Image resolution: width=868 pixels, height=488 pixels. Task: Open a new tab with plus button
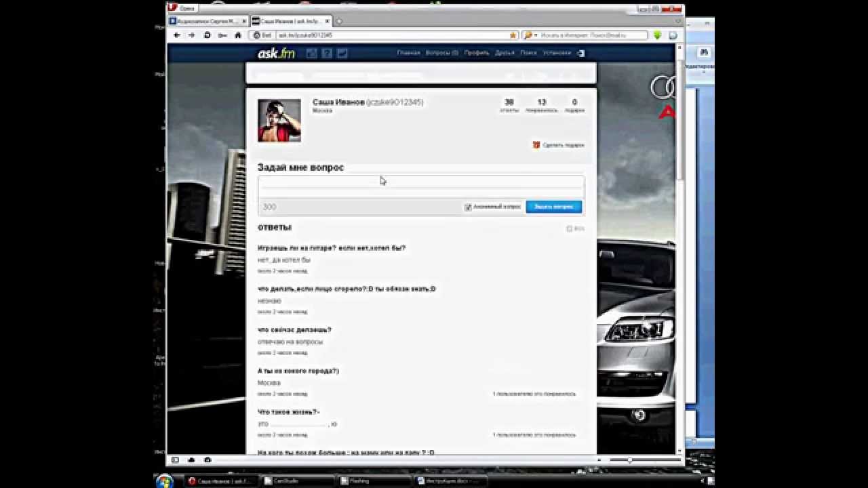coord(339,22)
